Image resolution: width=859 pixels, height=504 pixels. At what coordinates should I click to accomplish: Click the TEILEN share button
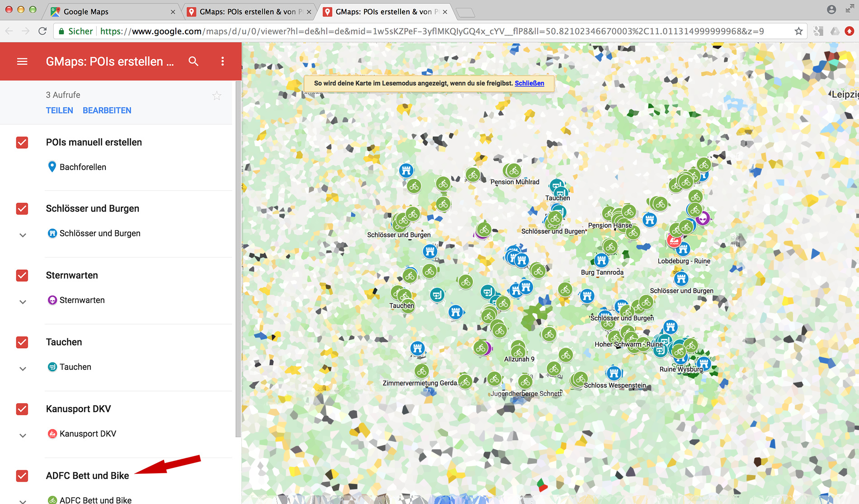59,110
